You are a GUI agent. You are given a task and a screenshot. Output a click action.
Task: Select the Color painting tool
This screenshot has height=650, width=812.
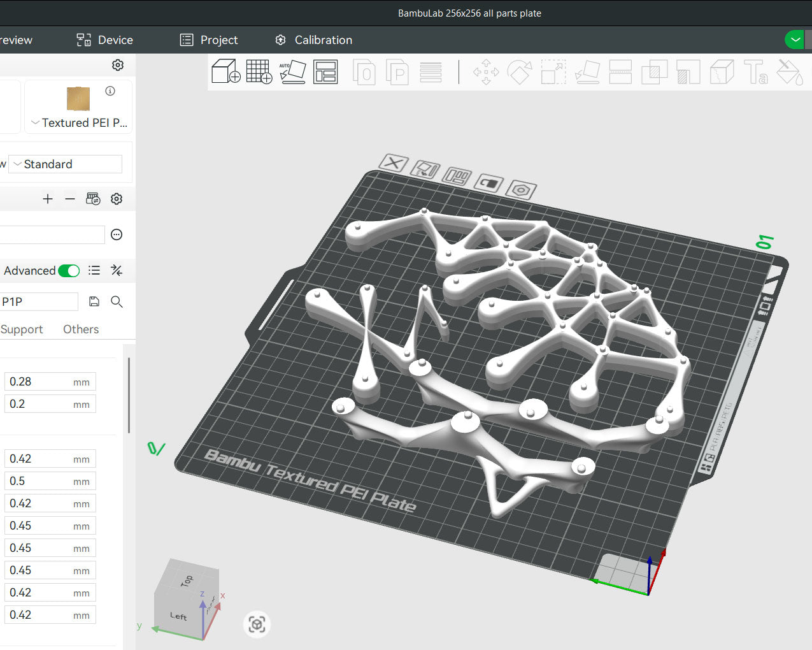[x=790, y=72]
